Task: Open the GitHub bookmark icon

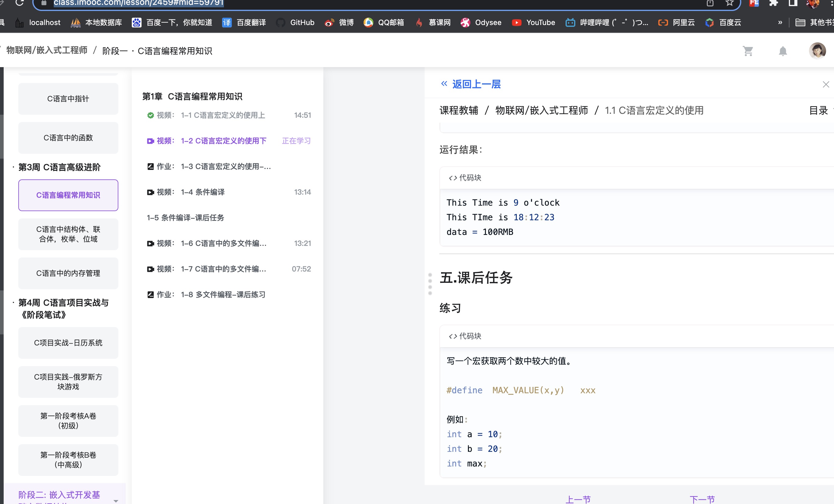Action: point(281,22)
